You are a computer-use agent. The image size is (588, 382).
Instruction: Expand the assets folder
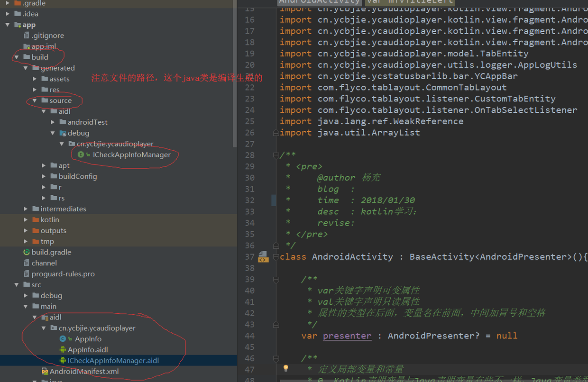[x=35, y=79]
